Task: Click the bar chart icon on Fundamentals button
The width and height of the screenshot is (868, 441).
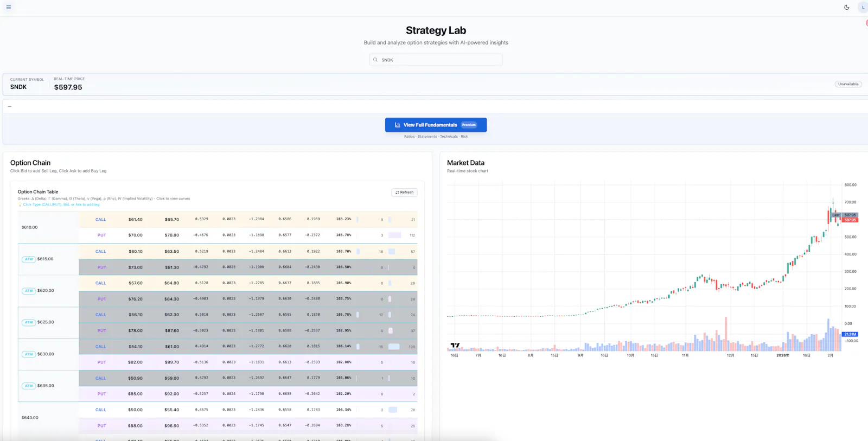Action: (x=397, y=125)
